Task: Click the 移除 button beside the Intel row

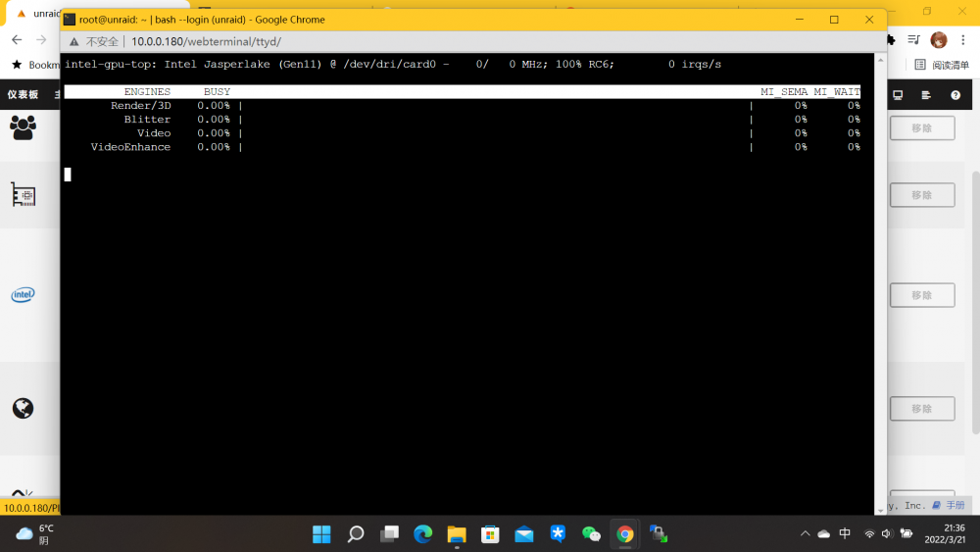Action: (922, 295)
